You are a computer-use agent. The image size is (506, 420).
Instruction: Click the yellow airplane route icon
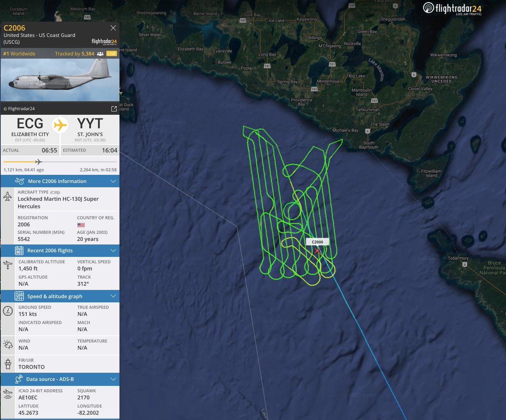click(x=60, y=125)
